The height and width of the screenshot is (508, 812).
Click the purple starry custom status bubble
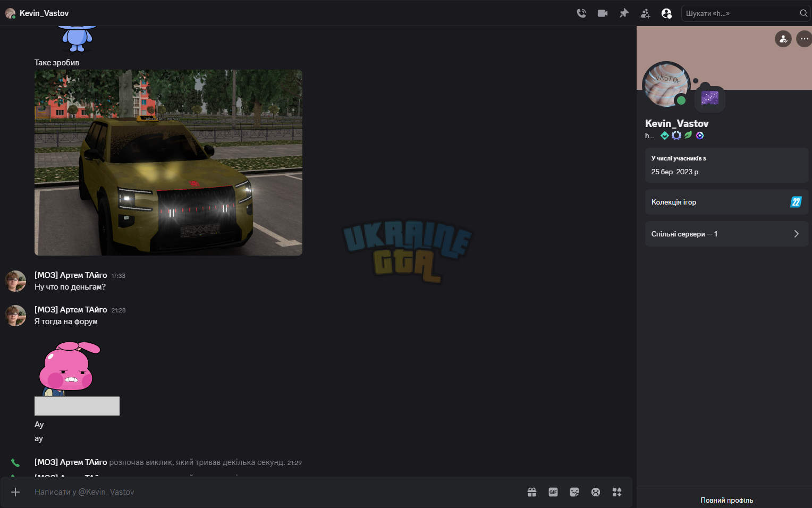click(710, 98)
